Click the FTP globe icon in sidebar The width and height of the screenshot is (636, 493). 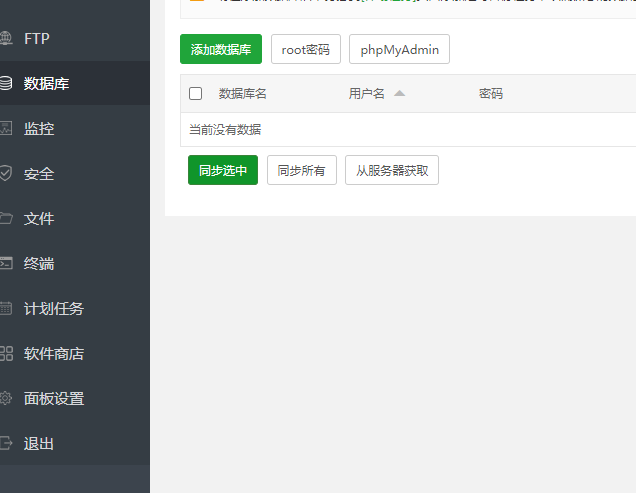(6, 39)
